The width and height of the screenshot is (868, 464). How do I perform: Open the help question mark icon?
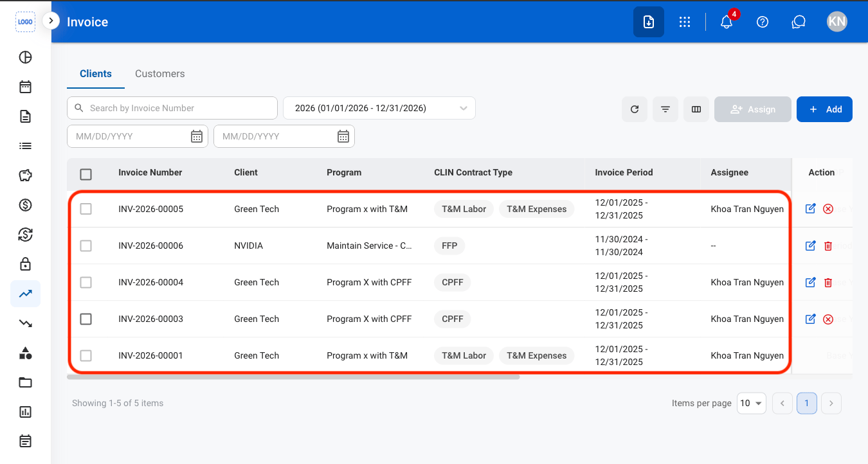click(763, 22)
